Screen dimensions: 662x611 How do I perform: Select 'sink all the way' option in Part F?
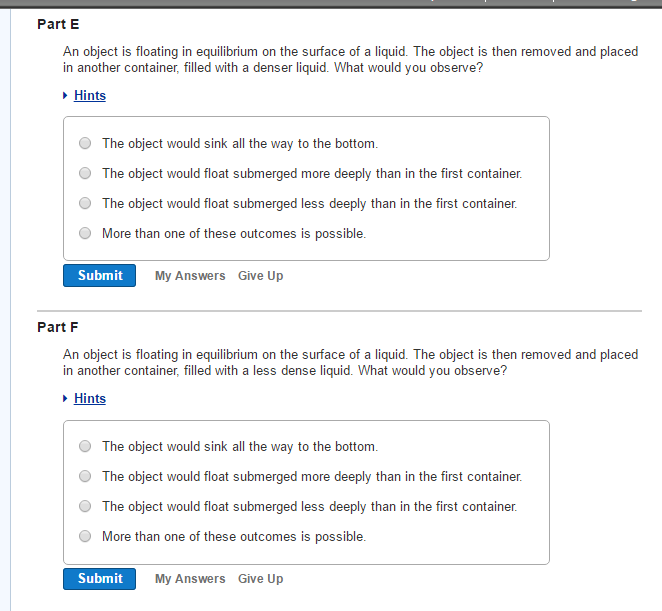pos(85,446)
